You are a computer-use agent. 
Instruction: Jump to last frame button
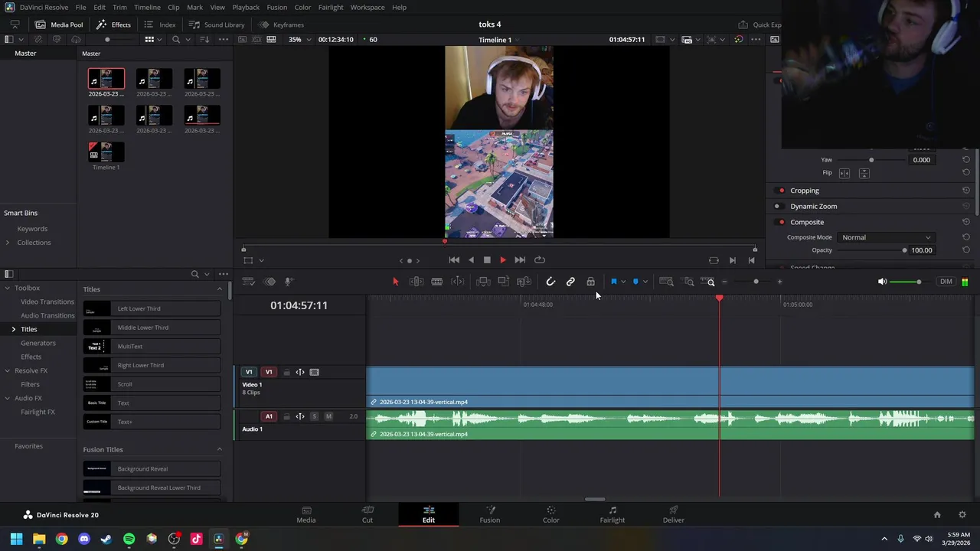[520, 260]
